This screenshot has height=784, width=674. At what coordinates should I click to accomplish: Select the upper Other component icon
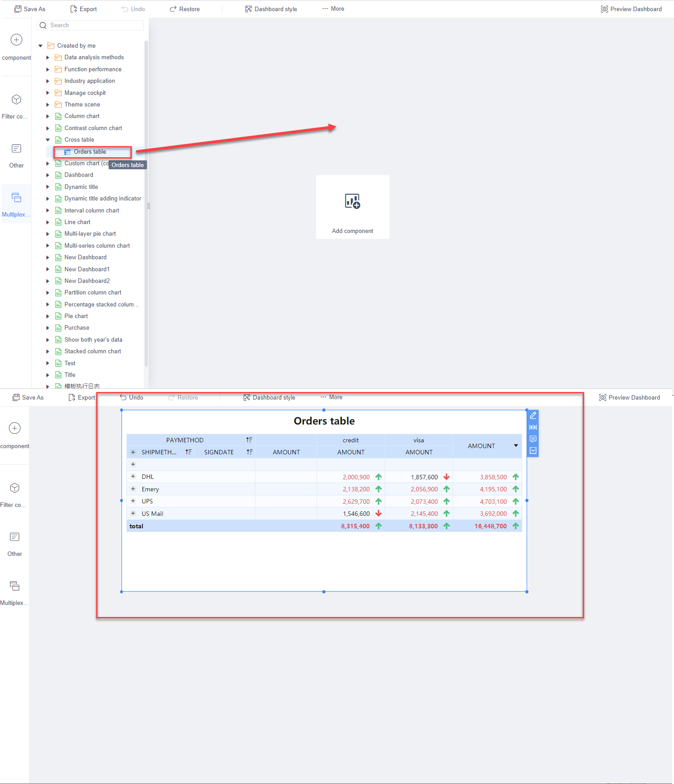[16, 148]
